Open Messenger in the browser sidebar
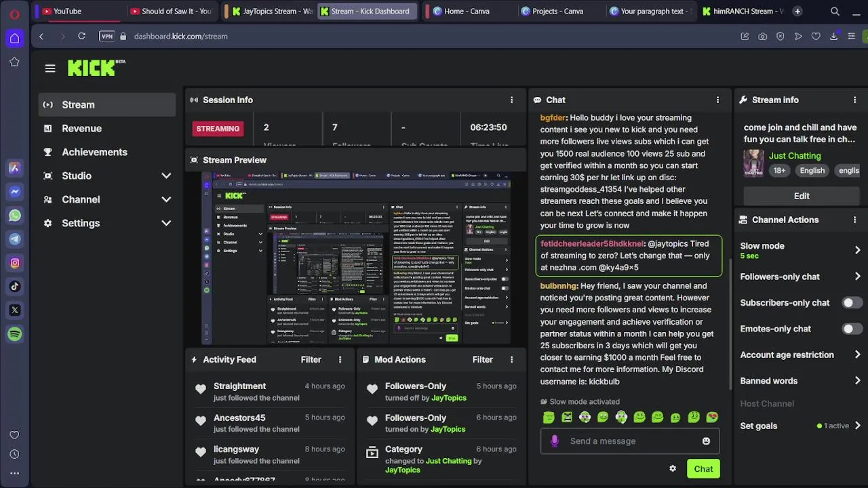This screenshot has width=868, height=488. point(15,192)
